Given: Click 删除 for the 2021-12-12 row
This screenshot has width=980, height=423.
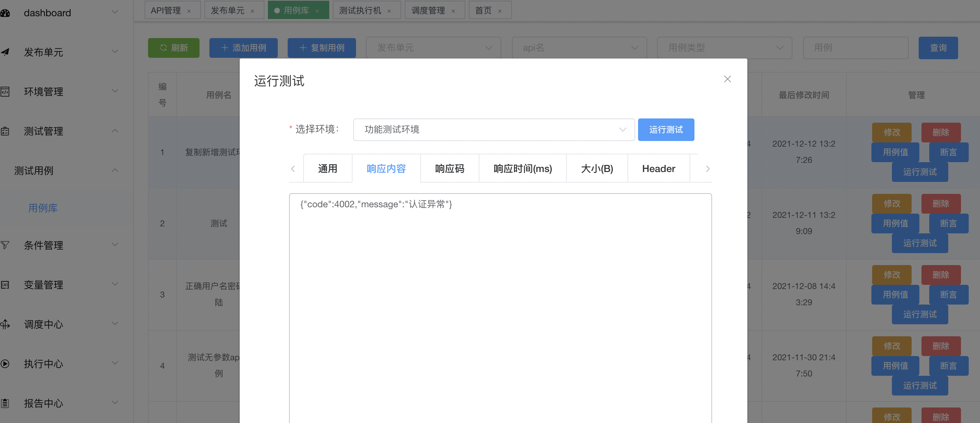Looking at the screenshot, I should (941, 133).
